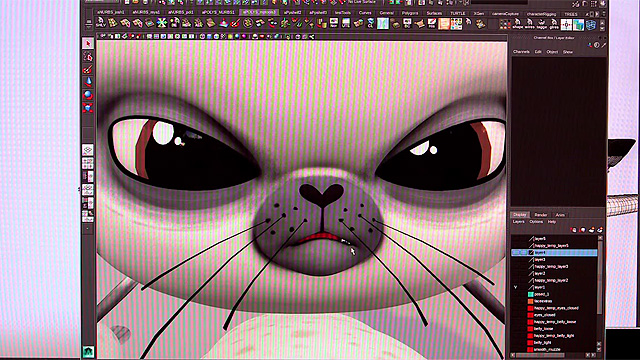Image resolution: width=640 pixels, height=360 pixels.
Task: Click the red color swatch of smooth_muzzle
Action: (530, 349)
